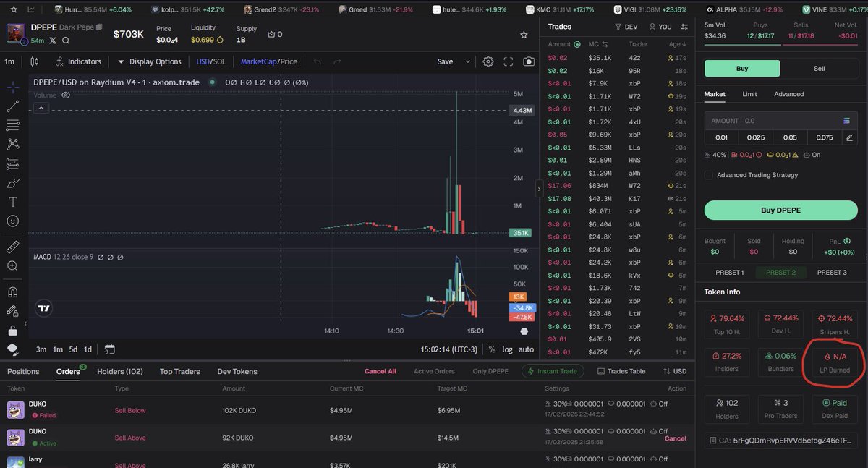The image size is (868, 468).
Task: Select the Sell side button
Action: click(x=820, y=69)
